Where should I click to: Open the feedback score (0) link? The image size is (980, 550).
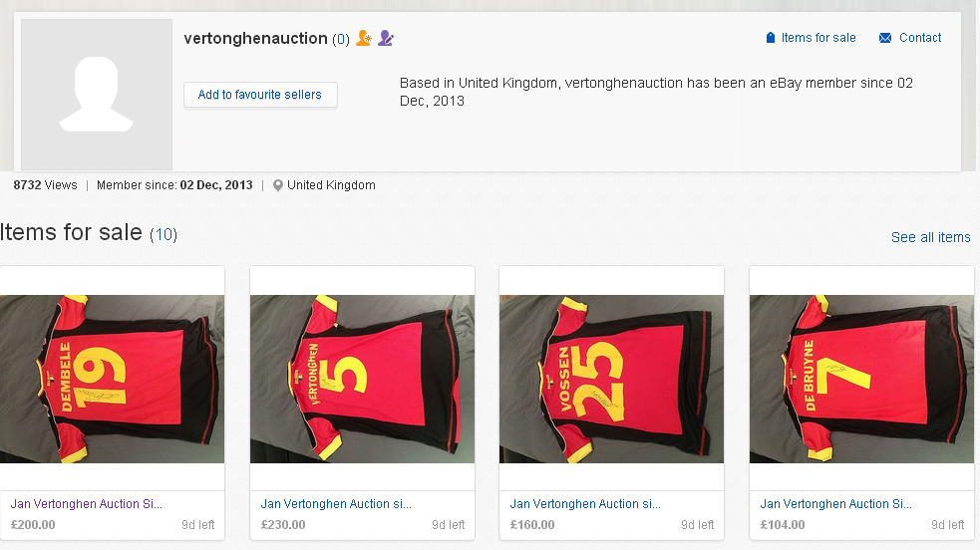(341, 39)
